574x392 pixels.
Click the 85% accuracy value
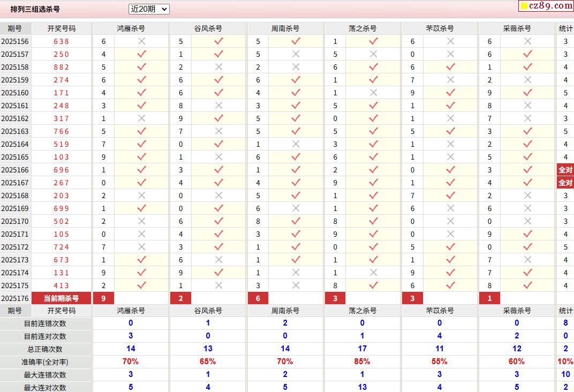[x=362, y=361]
